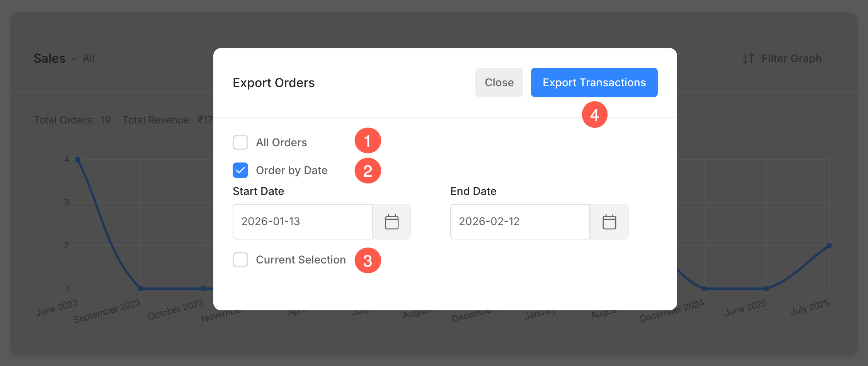
Task: Enable the All Orders checkbox
Action: pyautogui.click(x=240, y=142)
